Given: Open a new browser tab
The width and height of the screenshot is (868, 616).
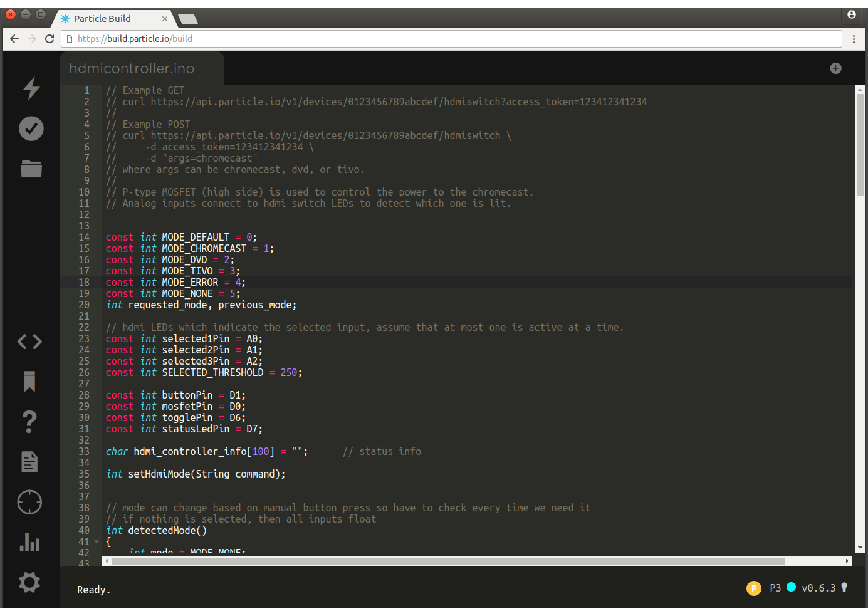Looking at the screenshot, I should pyautogui.click(x=188, y=19).
